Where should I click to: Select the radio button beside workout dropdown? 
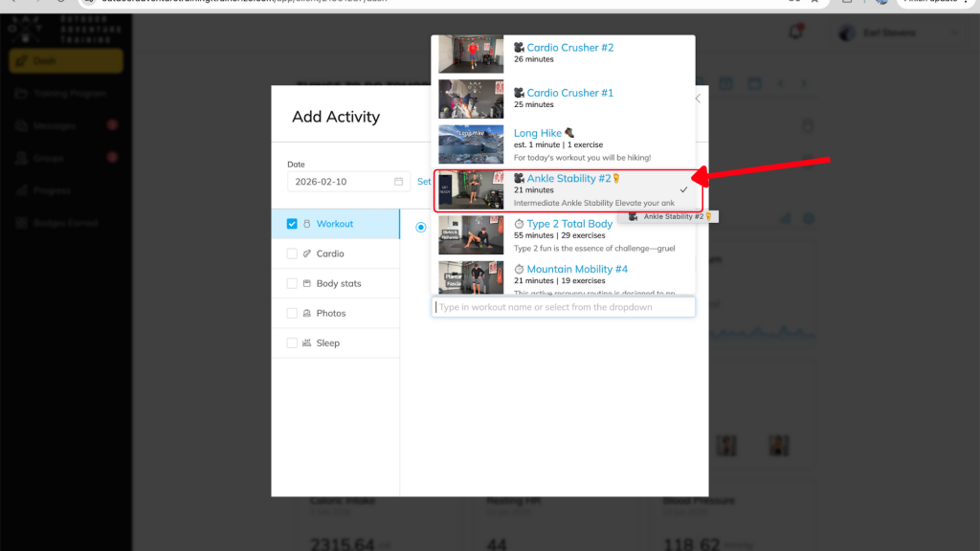(x=421, y=227)
